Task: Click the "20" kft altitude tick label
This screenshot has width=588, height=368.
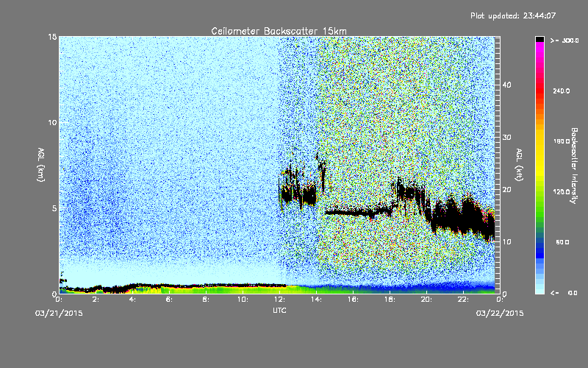Action: [x=506, y=190]
